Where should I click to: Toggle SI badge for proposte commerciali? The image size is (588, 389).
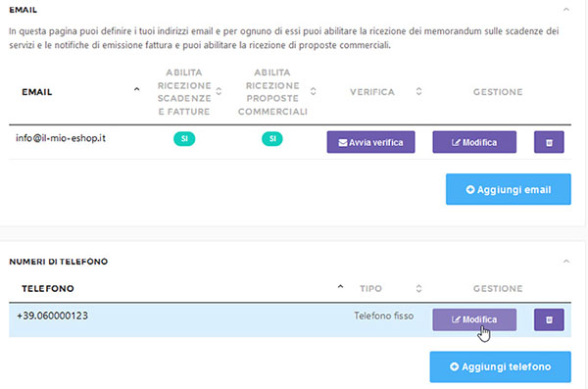click(272, 139)
